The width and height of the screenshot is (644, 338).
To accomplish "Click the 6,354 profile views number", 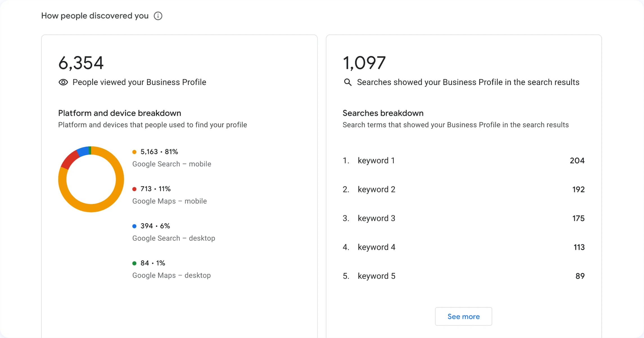I will coord(81,63).
